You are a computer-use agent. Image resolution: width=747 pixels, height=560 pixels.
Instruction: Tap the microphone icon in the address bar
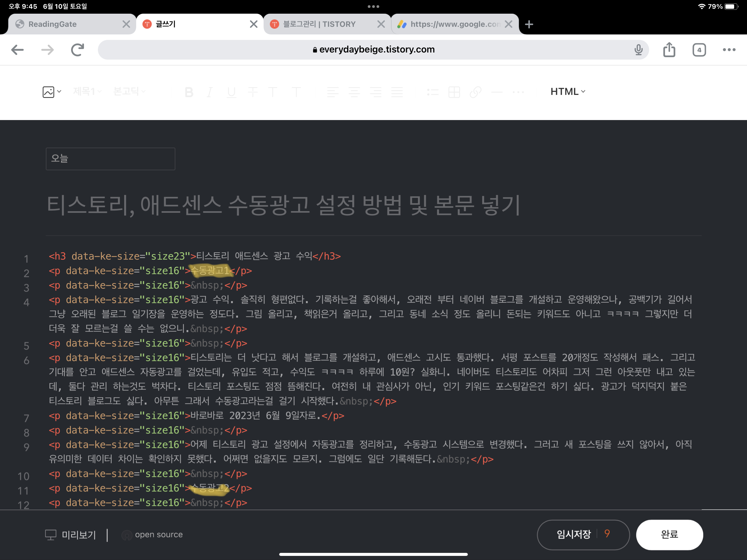click(x=638, y=50)
